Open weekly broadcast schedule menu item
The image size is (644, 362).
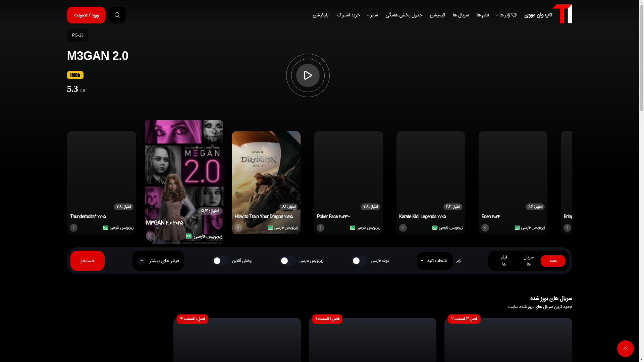coord(404,15)
